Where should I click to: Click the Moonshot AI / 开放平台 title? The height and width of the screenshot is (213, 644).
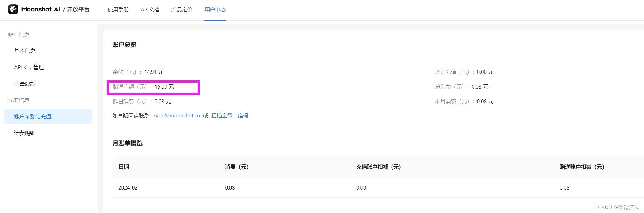coord(56,9)
